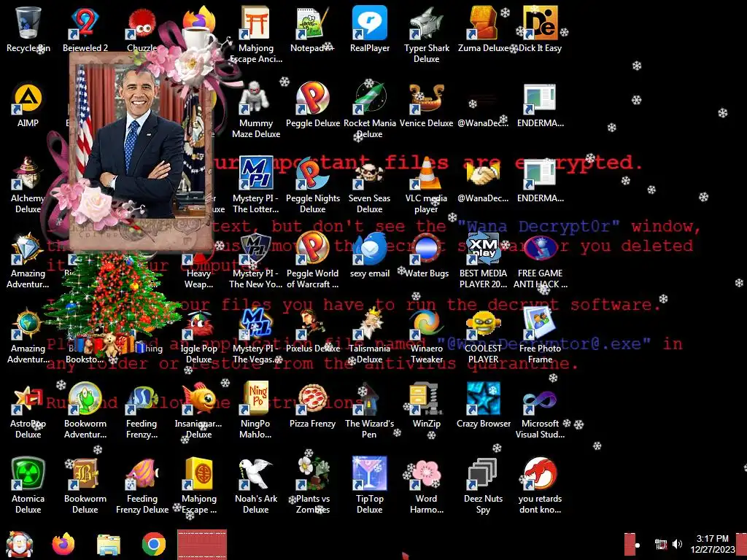The width and height of the screenshot is (747, 560).
Task: Open Atomica Deluxe shortcut
Action: (x=28, y=485)
